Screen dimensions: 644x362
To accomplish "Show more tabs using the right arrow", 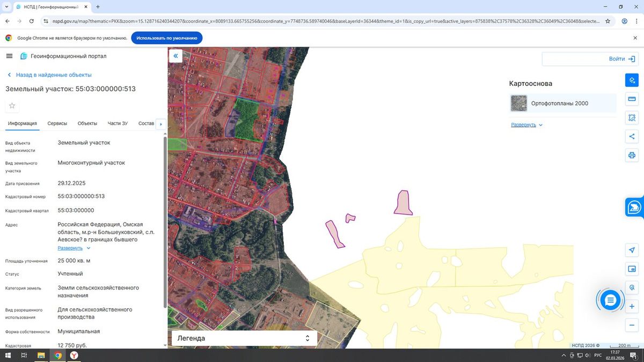I will (161, 124).
